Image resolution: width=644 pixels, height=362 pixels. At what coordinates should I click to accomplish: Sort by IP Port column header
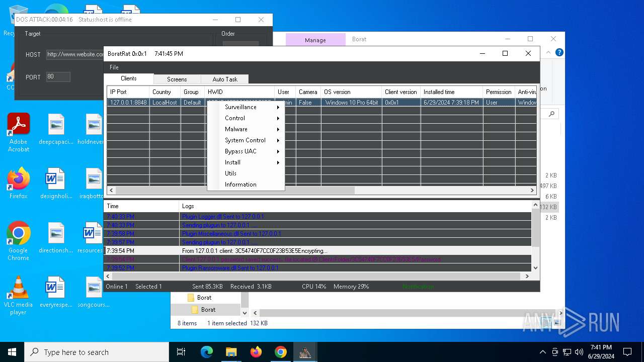128,92
